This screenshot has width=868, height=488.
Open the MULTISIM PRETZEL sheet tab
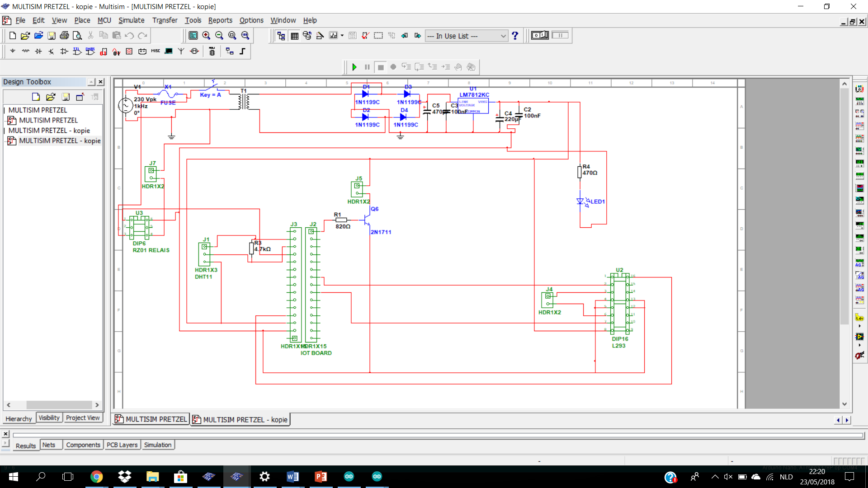click(151, 419)
